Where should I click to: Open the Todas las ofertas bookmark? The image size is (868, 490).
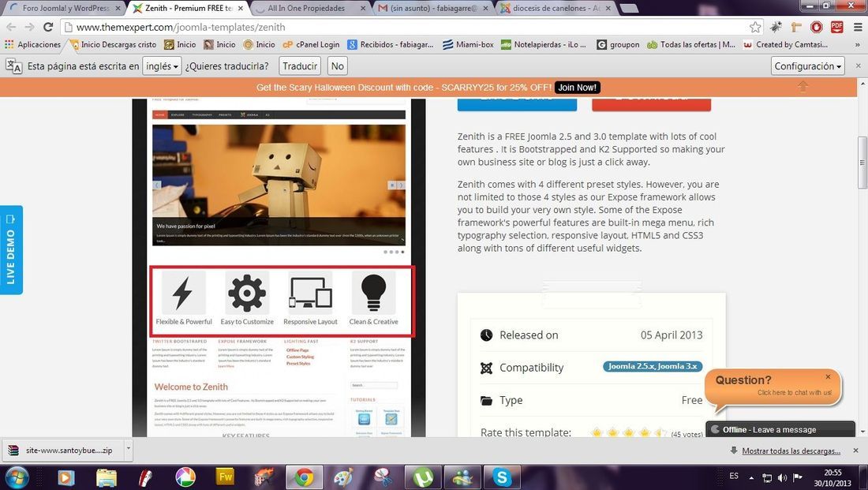click(x=691, y=44)
